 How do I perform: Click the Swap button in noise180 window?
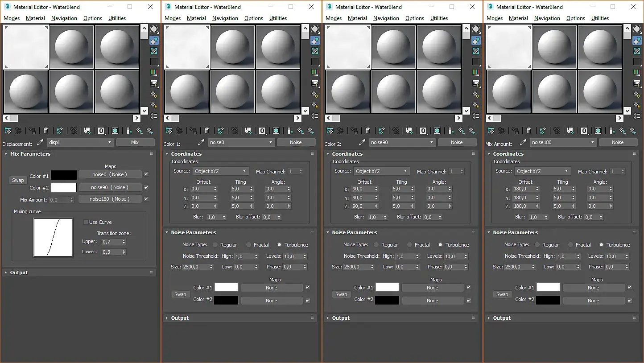(502, 294)
